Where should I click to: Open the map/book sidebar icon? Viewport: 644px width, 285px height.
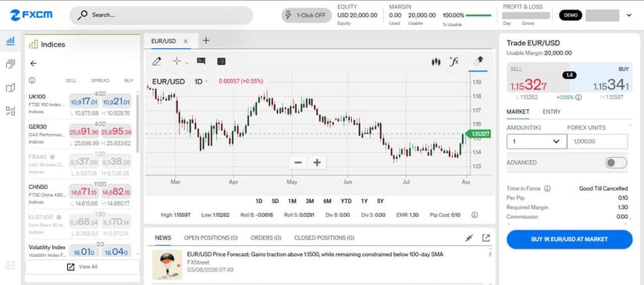10,87
